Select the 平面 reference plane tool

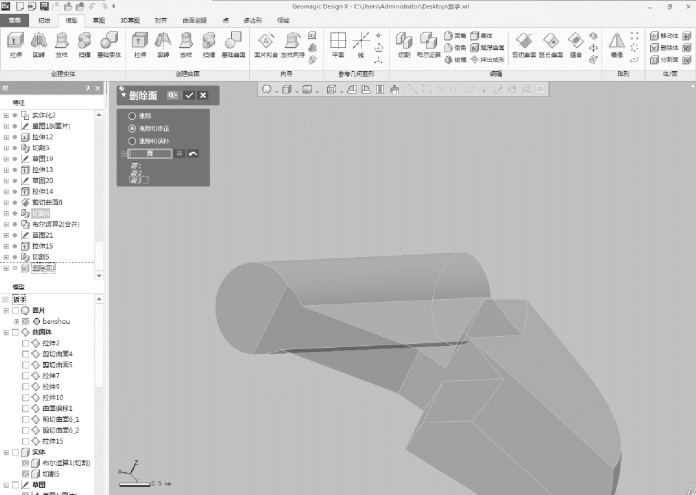coord(338,43)
